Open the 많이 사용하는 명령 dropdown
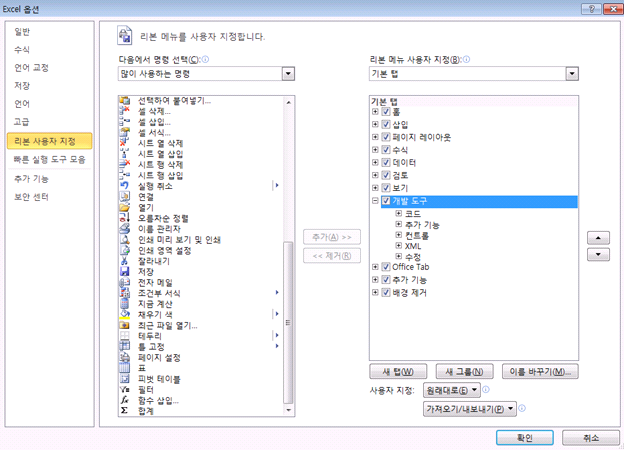The width and height of the screenshot is (624, 450). click(288, 74)
